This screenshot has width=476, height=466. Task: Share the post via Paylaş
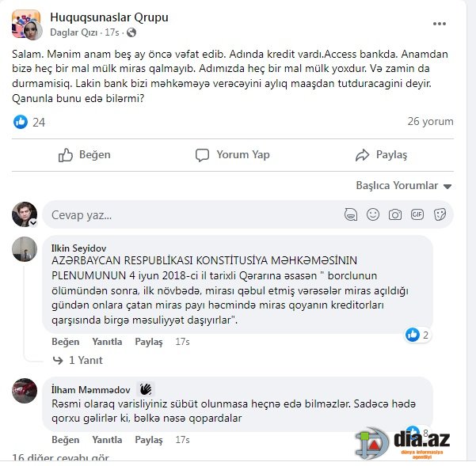coord(381,155)
